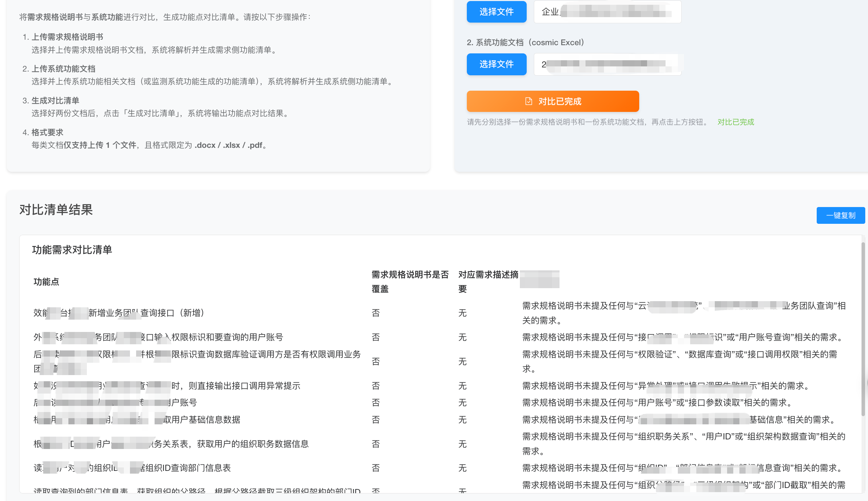Click the document icon on the orange button
The height and width of the screenshot is (501, 868).
click(529, 101)
